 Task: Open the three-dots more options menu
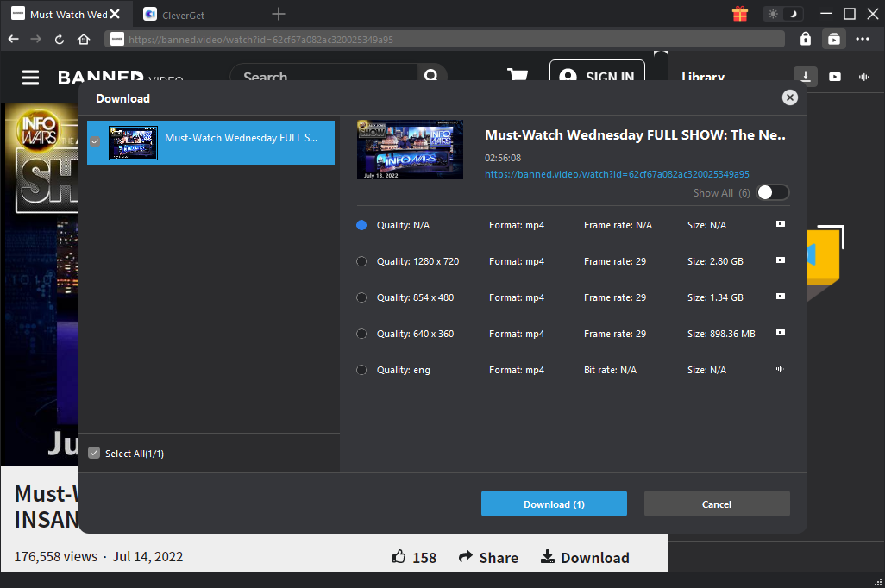[863, 39]
